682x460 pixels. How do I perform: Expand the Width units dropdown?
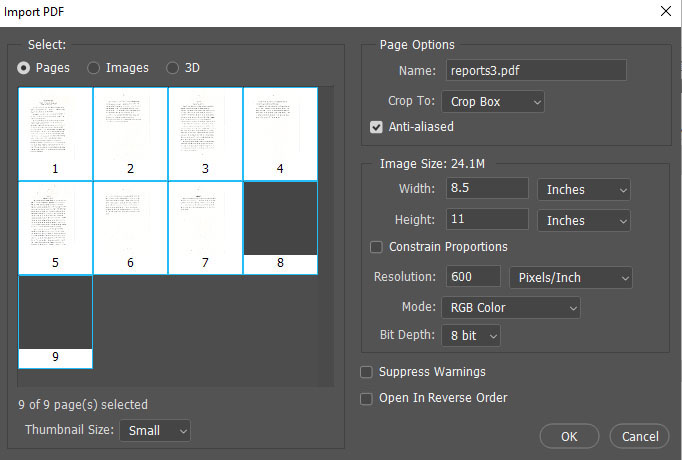(584, 189)
